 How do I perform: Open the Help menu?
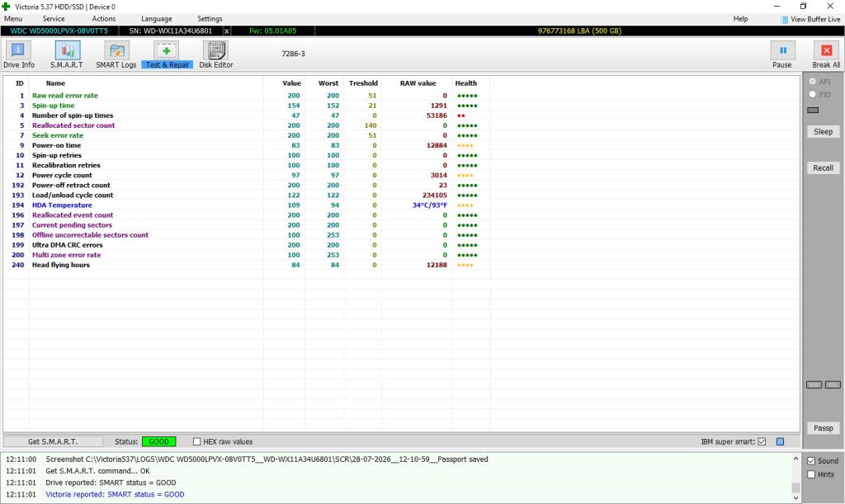(740, 19)
